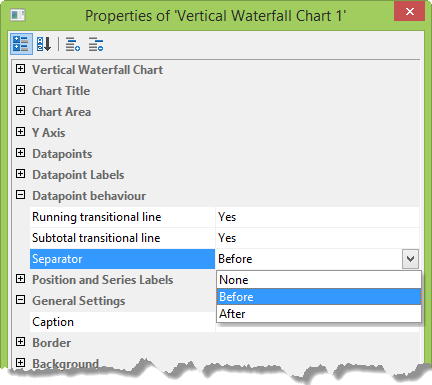Click the Background heading
432x385 pixels.
[66, 363]
